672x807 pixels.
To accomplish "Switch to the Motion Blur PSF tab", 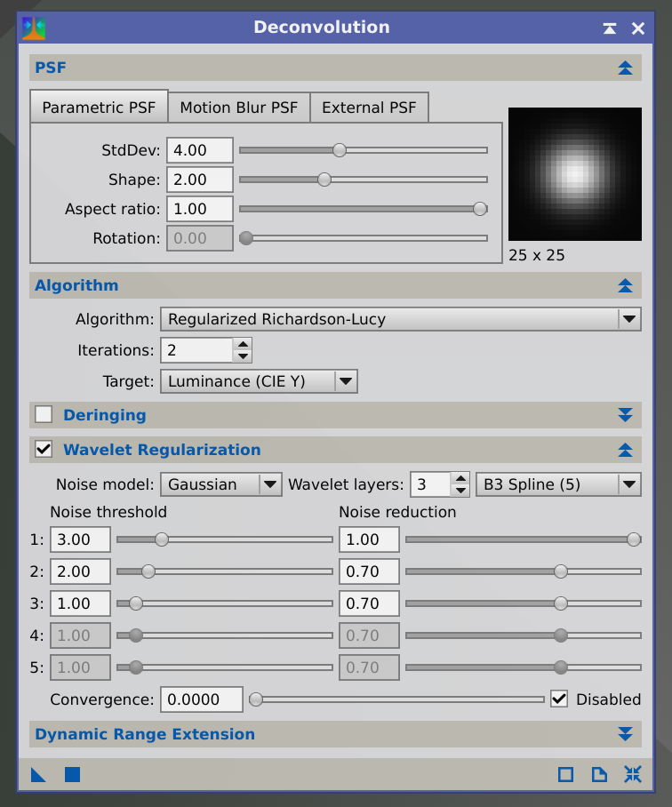I will 239,108.
